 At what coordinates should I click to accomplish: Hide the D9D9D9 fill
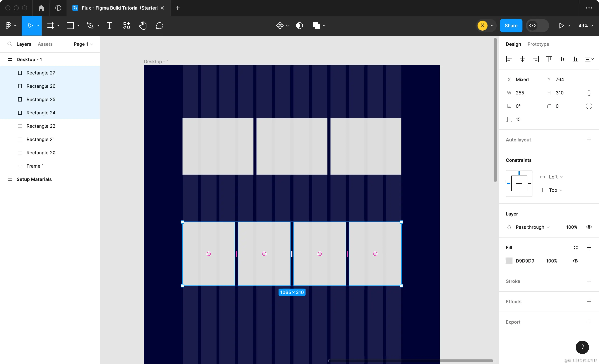point(575,261)
